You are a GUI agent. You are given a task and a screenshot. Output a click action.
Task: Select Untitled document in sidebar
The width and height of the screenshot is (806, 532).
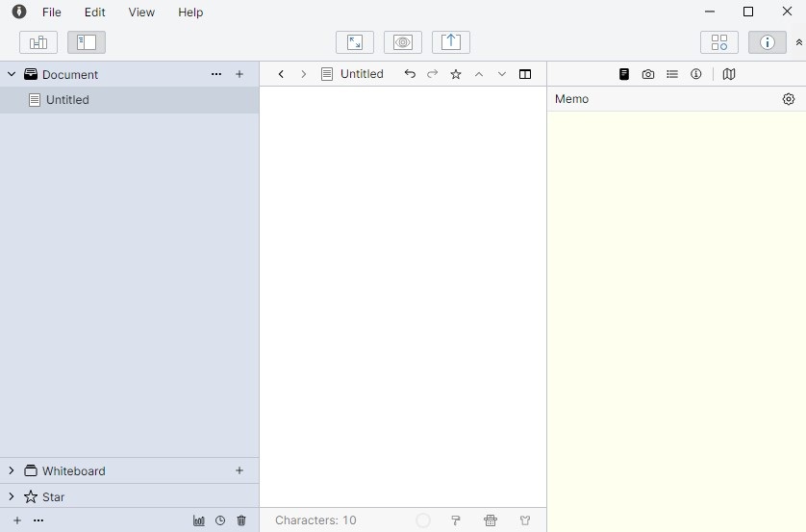pyautogui.click(x=67, y=100)
